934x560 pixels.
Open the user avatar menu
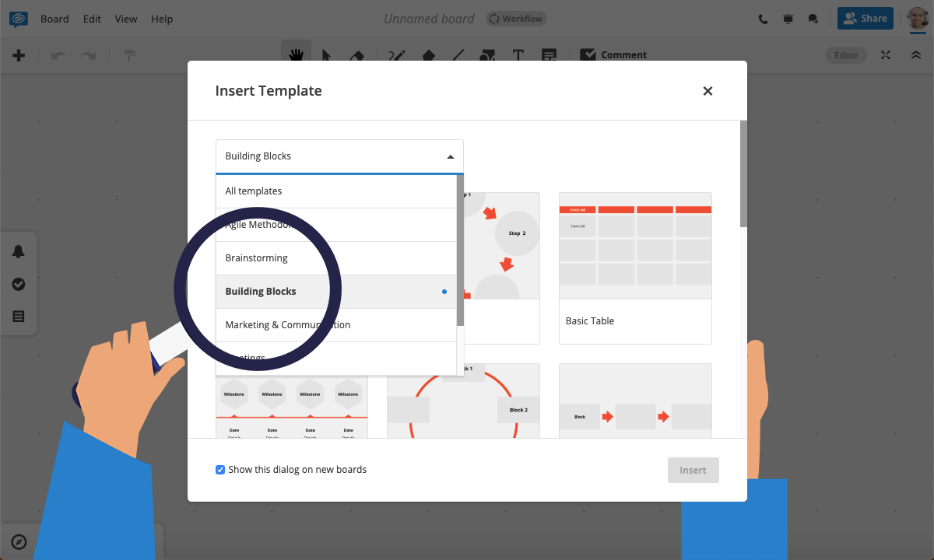coord(918,19)
